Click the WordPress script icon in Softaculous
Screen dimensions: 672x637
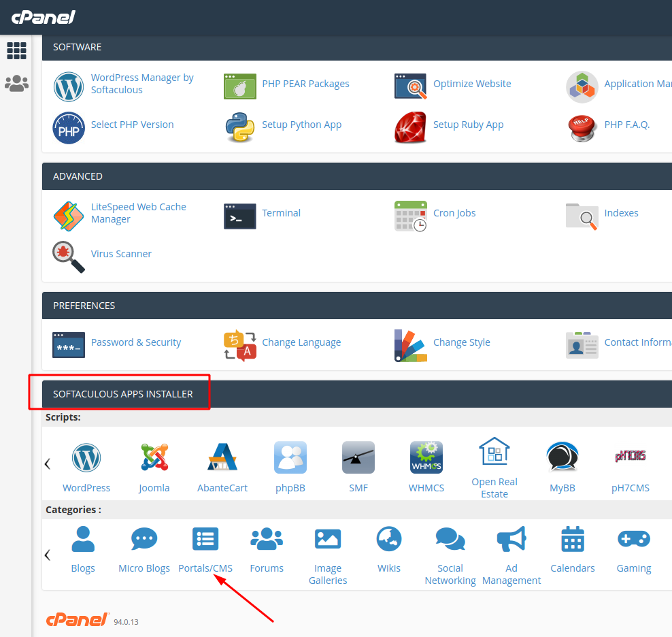coord(86,457)
